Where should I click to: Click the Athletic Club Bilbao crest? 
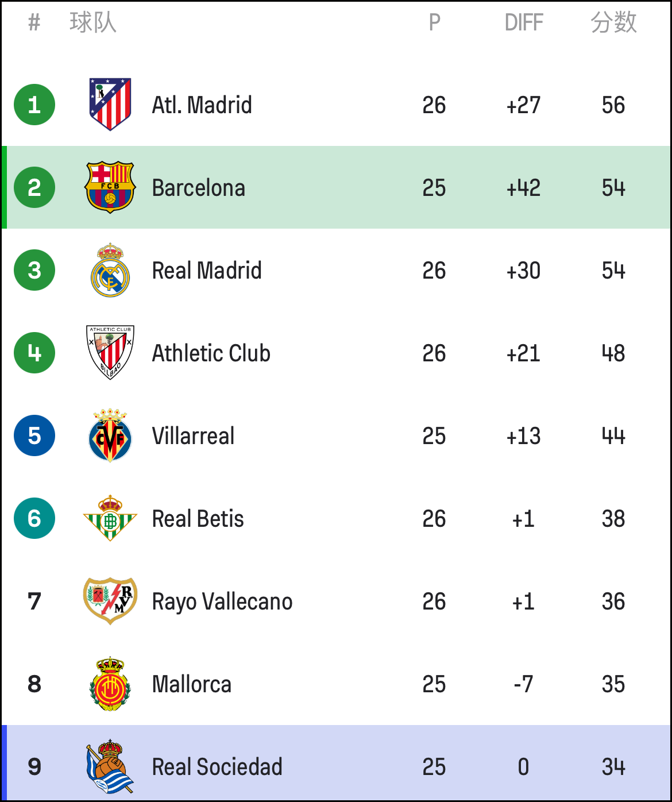click(x=110, y=353)
